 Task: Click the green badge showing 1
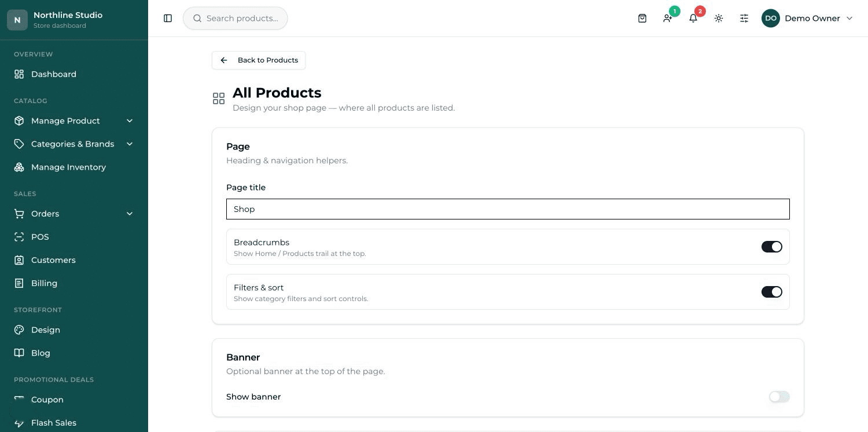coord(674,11)
